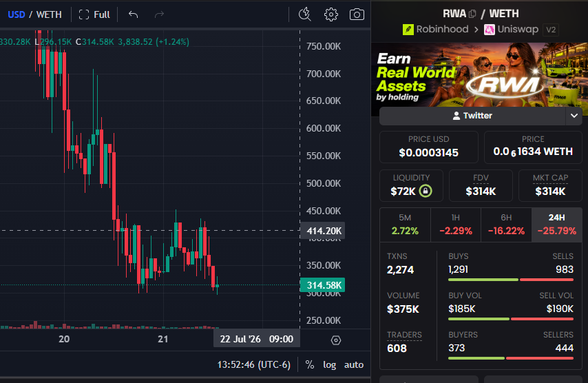Click the buy vol versus sell vol bar
This screenshot has height=383, width=588.
(511, 319)
